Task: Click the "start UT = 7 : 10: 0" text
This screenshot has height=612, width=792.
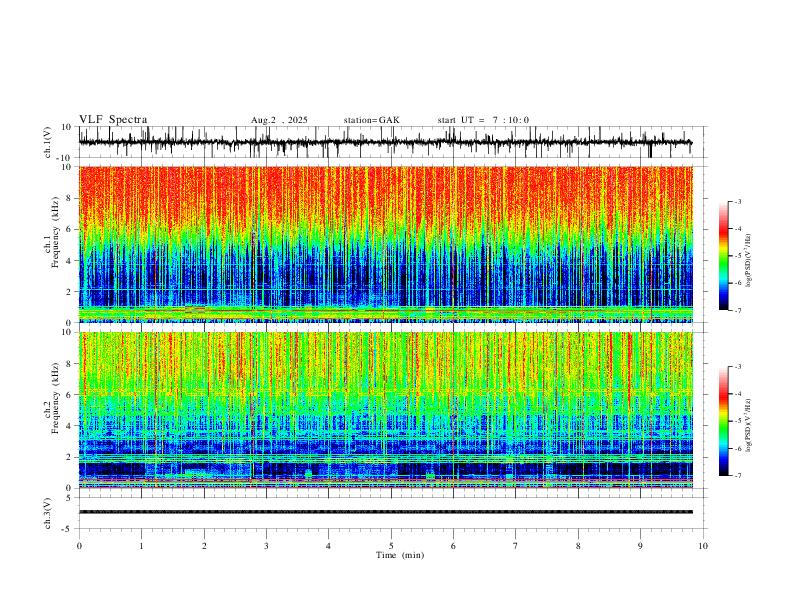Action: [483, 120]
